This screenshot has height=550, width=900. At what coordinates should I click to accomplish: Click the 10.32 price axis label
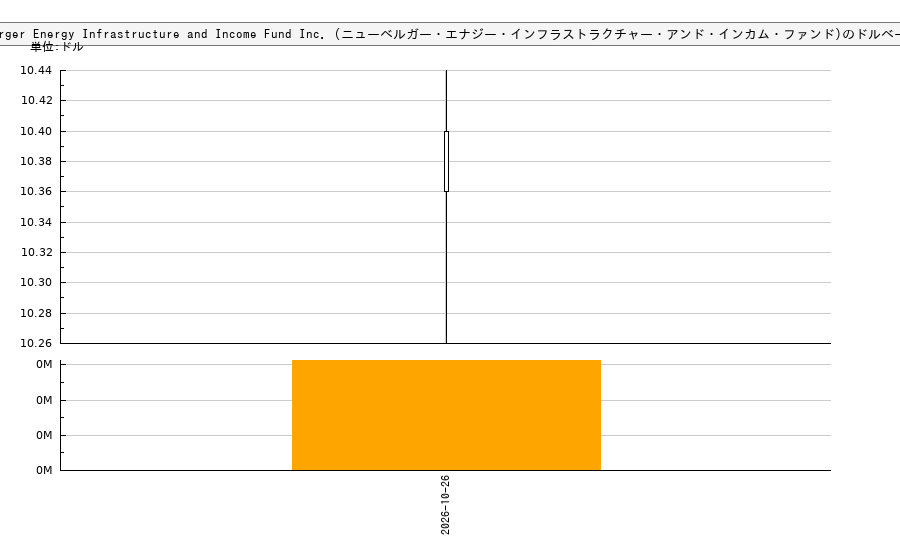tap(36, 252)
